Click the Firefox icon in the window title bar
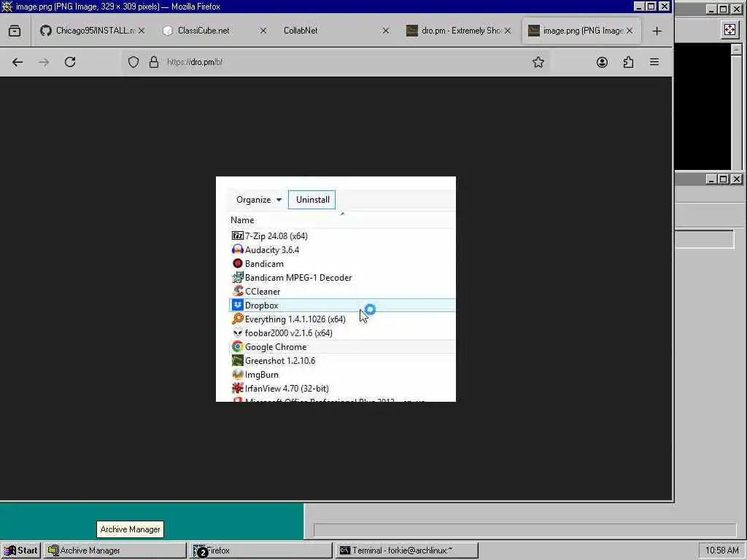This screenshot has height=560, width=747. (x=7, y=7)
